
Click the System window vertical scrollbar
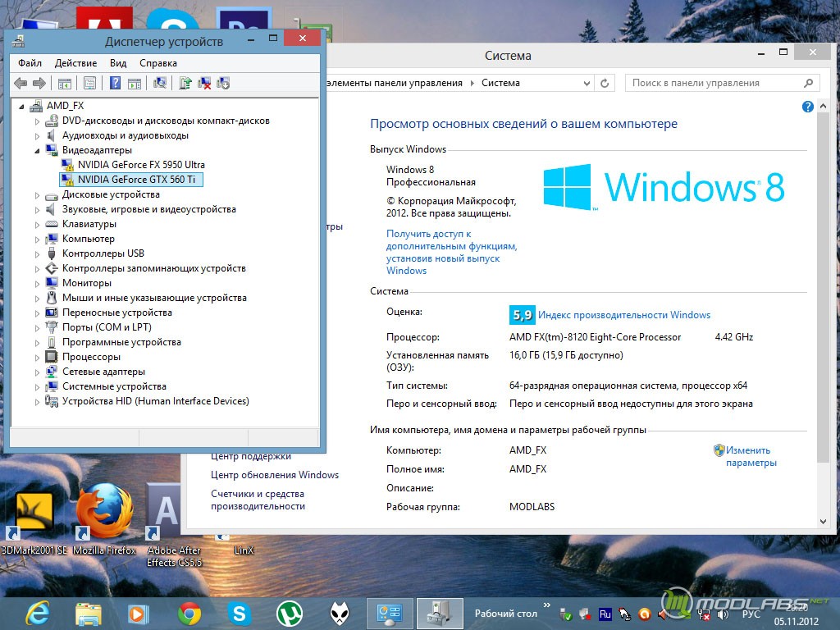823,287
